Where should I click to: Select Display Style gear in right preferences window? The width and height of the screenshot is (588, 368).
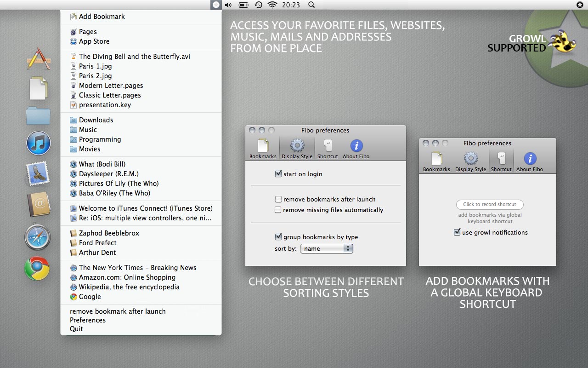click(x=470, y=161)
